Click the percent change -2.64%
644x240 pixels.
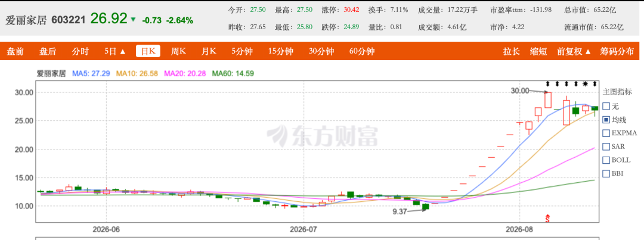(179, 20)
